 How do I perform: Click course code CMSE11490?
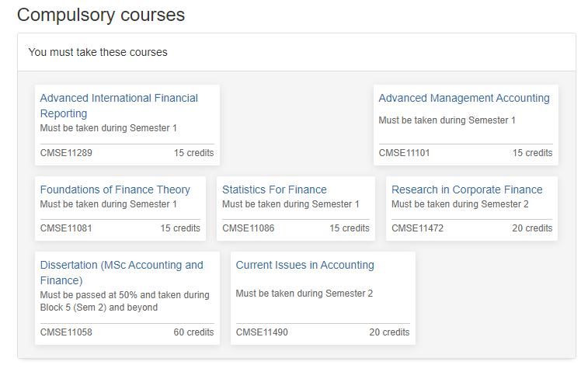coord(262,332)
